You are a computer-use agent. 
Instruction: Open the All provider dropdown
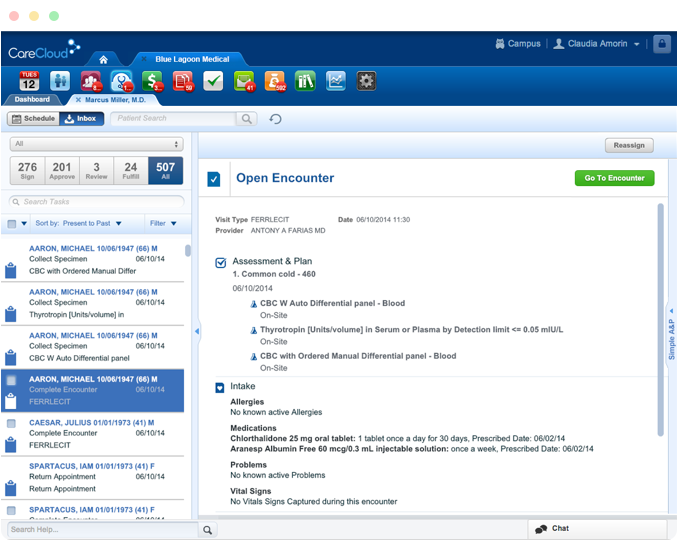(x=97, y=144)
